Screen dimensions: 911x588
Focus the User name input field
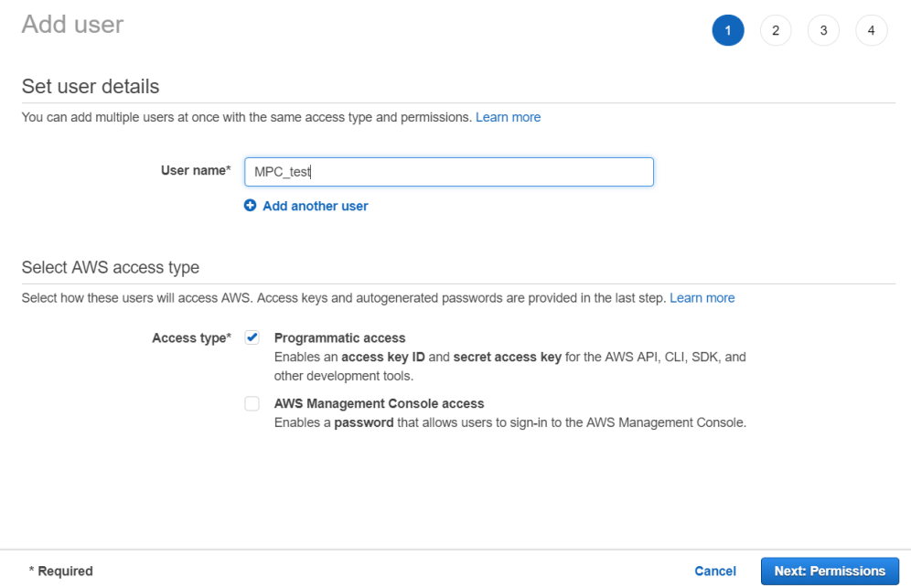pyautogui.click(x=448, y=172)
